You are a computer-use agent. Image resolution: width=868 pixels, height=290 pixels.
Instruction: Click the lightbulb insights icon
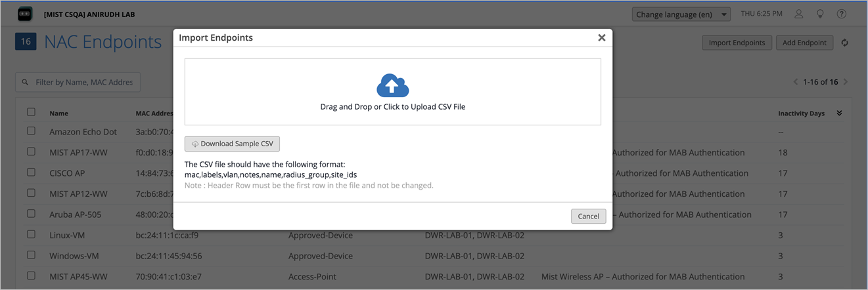[820, 14]
